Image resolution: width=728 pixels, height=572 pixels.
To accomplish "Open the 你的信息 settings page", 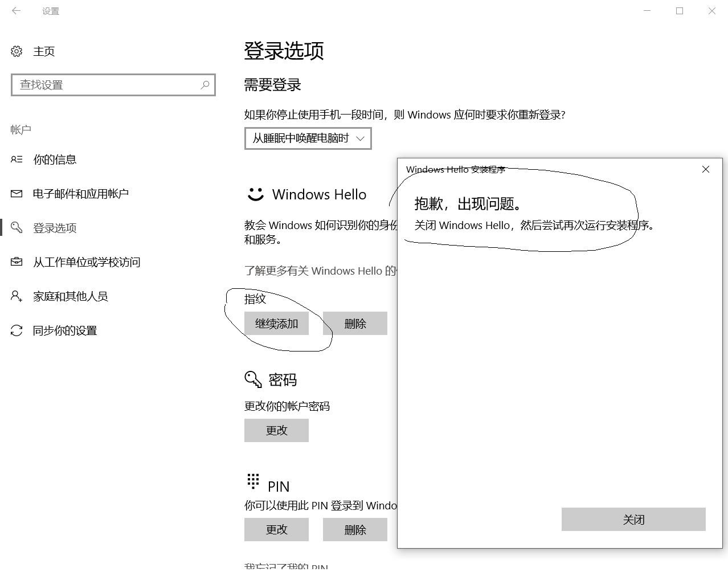I will [55, 160].
